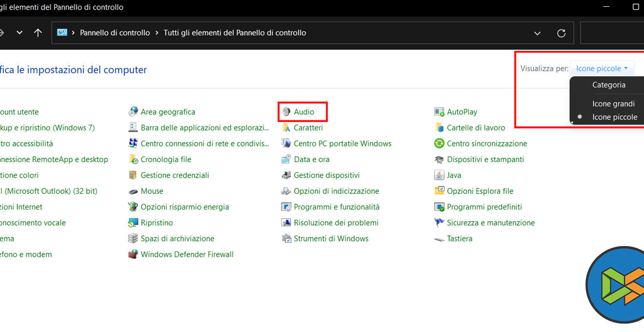This screenshot has height=332, width=644.
Task: Click the Sicurezza e manutenzione flag icon
Action: click(x=439, y=223)
